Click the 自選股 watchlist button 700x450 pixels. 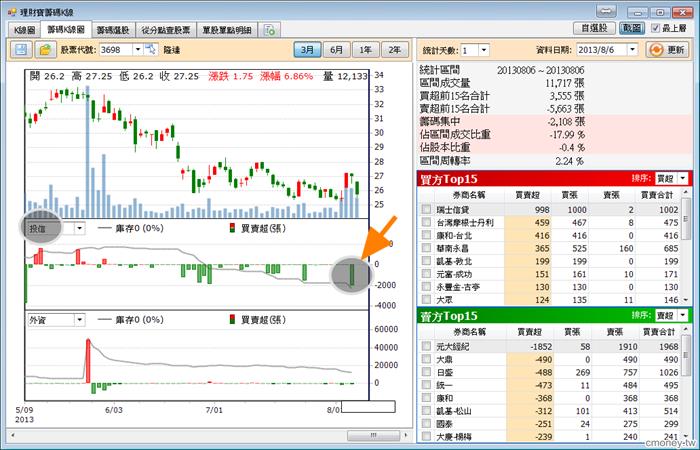click(x=594, y=28)
